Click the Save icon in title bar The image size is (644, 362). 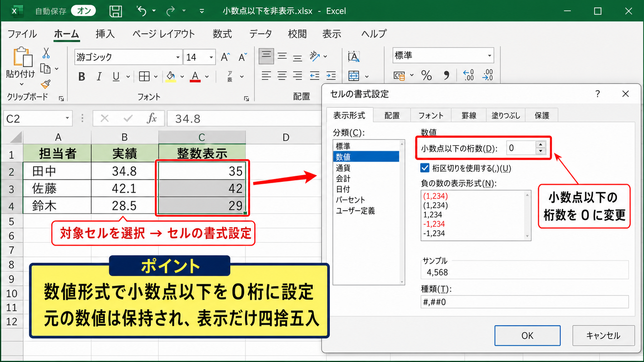pyautogui.click(x=116, y=11)
